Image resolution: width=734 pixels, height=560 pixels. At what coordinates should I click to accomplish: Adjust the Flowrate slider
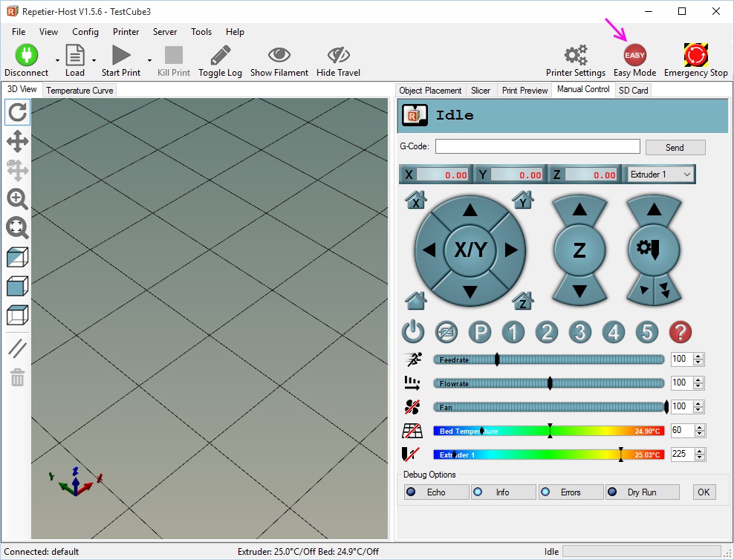pos(548,383)
